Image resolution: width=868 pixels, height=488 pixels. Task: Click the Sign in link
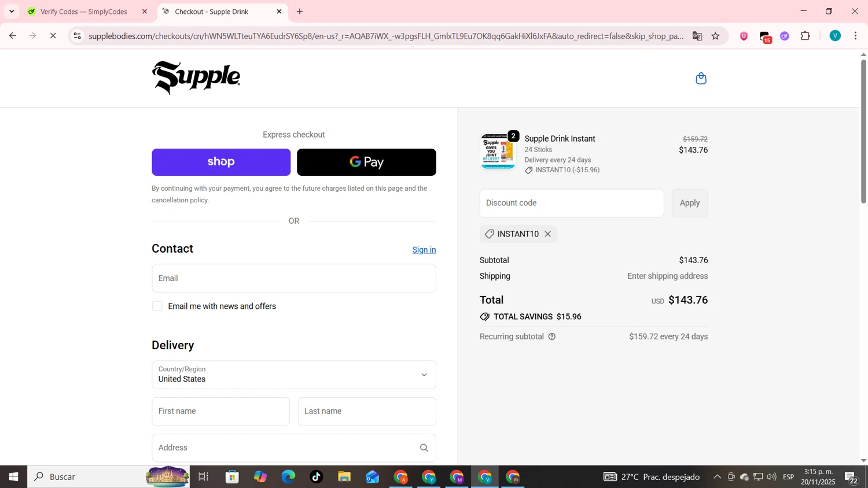(424, 250)
